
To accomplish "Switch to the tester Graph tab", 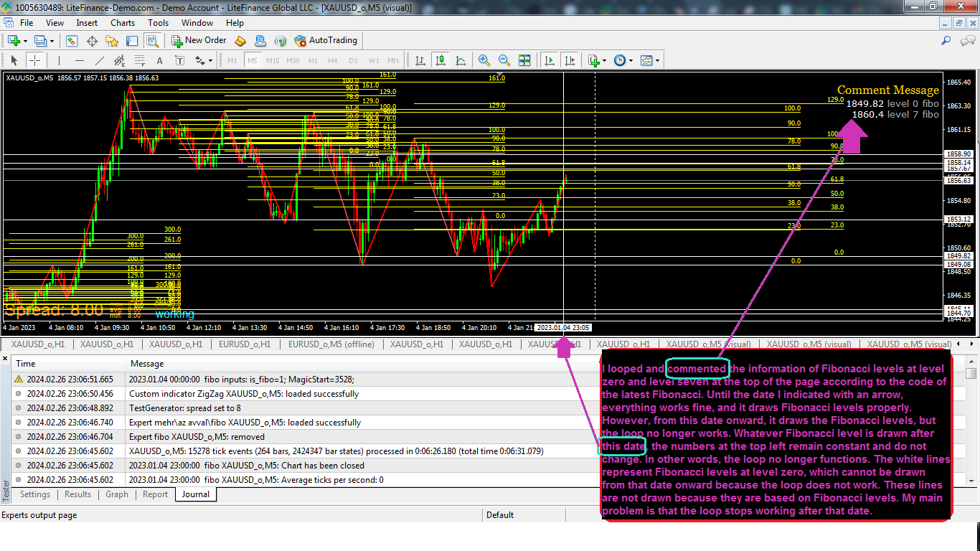I will tap(117, 494).
